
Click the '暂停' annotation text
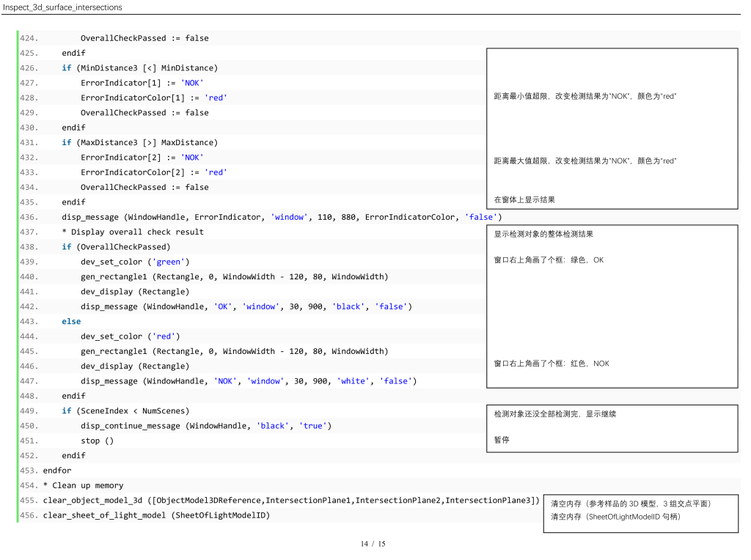502,440
